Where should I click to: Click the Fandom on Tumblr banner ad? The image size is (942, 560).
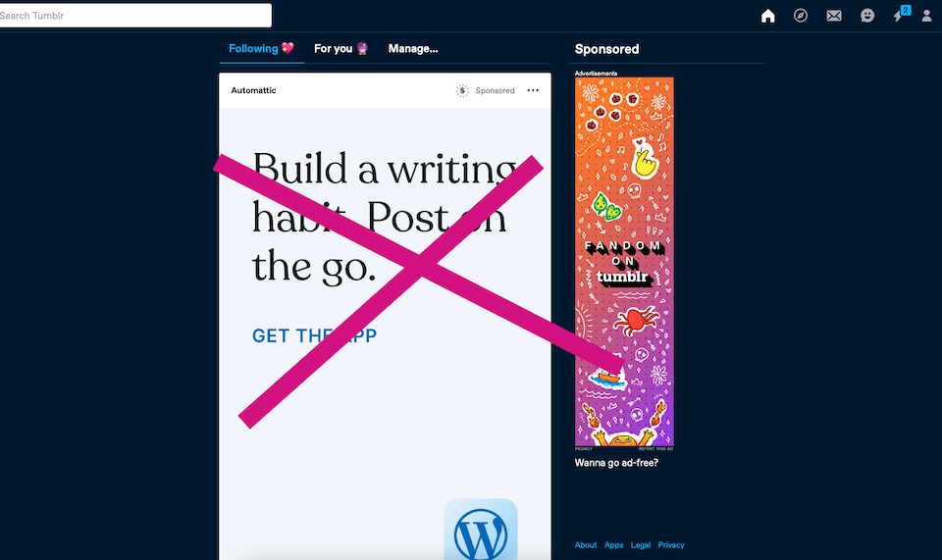coord(624,262)
